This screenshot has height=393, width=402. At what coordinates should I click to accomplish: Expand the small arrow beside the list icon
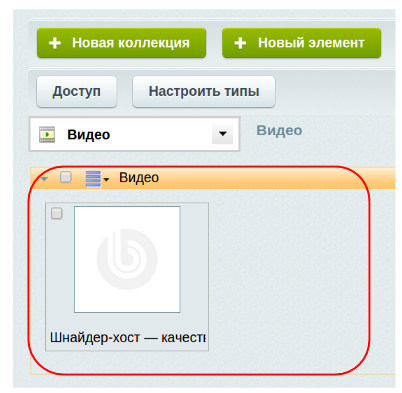tap(106, 180)
